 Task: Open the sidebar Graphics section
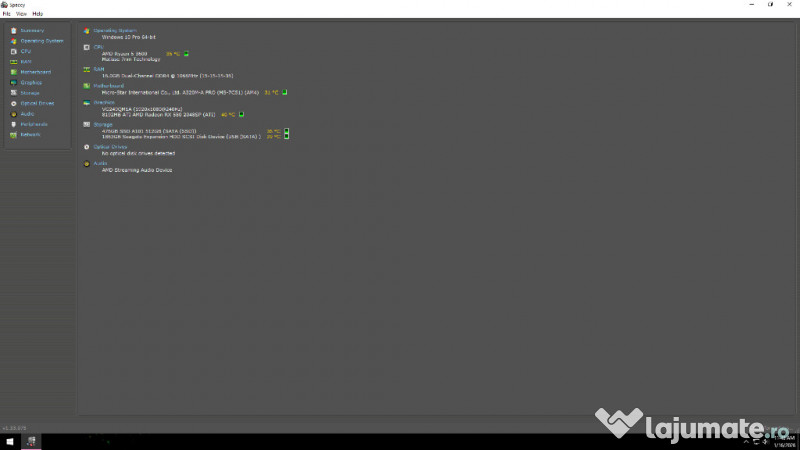click(x=31, y=82)
